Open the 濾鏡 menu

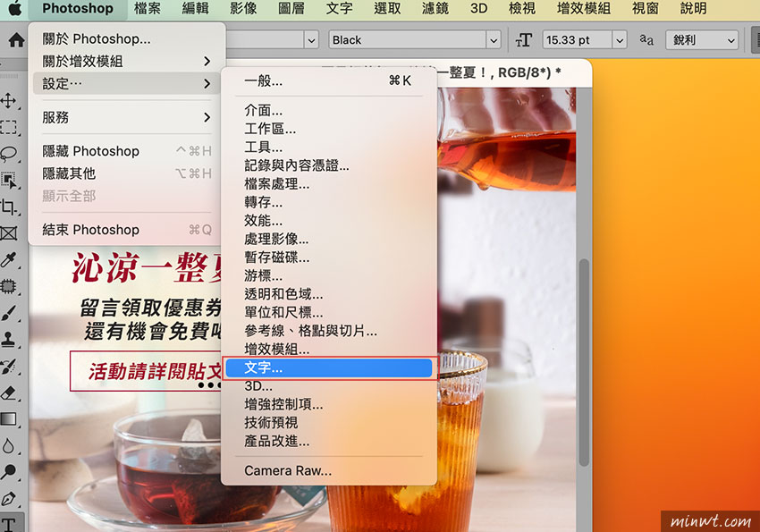tap(435, 8)
